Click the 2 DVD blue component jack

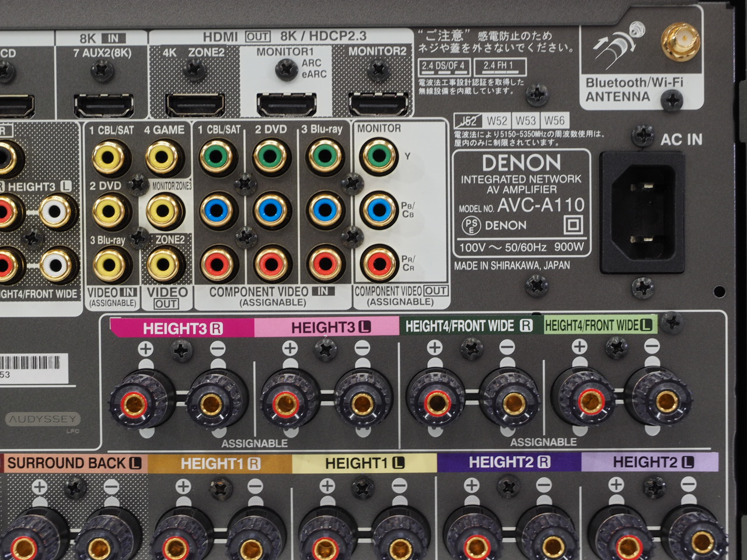coord(272,209)
